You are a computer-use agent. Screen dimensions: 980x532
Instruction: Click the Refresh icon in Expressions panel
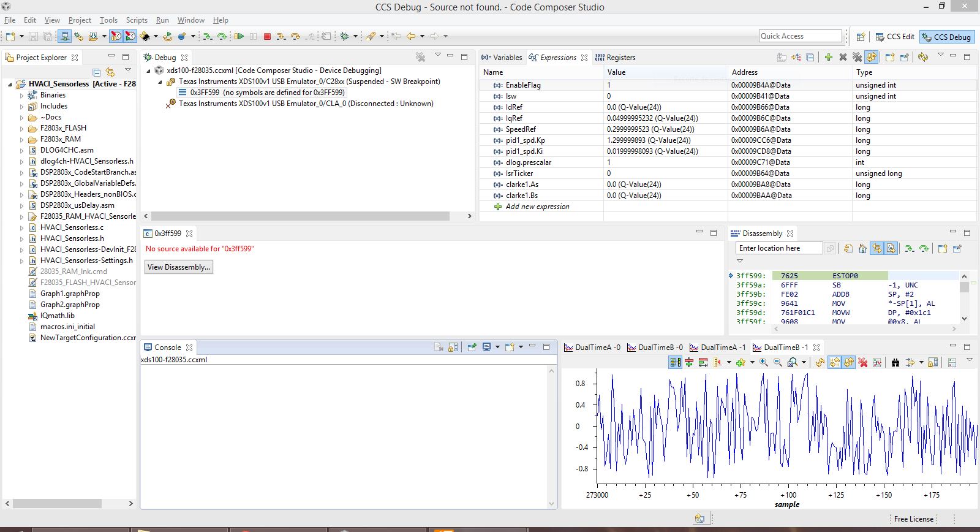[922, 57]
